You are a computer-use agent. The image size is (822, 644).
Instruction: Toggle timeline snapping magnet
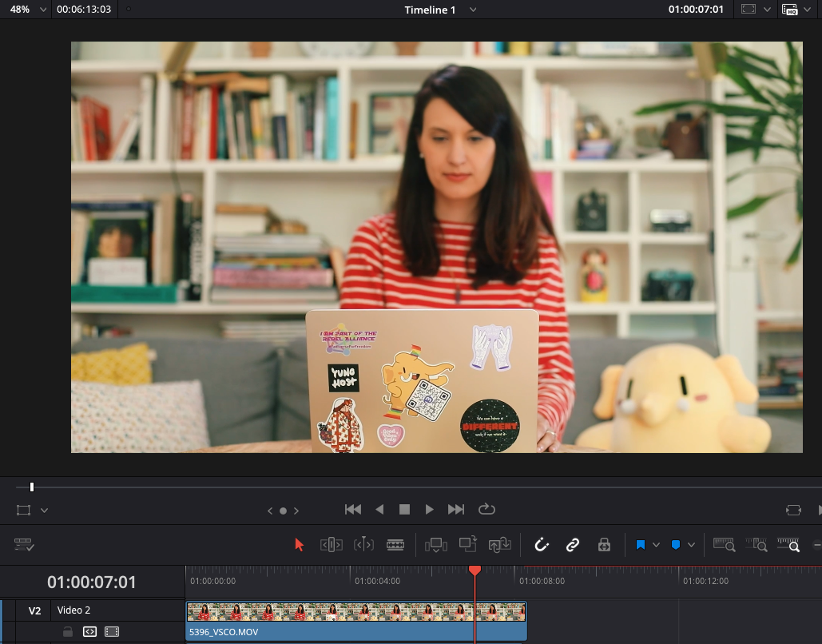pos(542,545)
